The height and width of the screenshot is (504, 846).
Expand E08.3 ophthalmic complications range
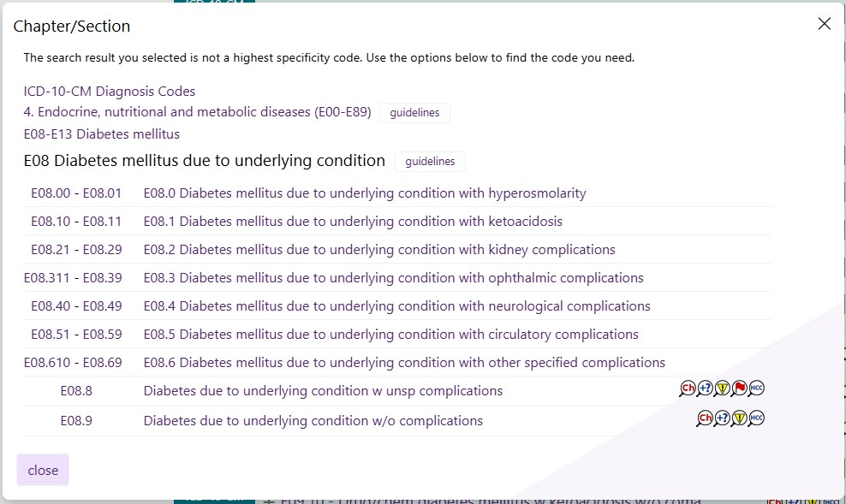[x=393, y=277]
